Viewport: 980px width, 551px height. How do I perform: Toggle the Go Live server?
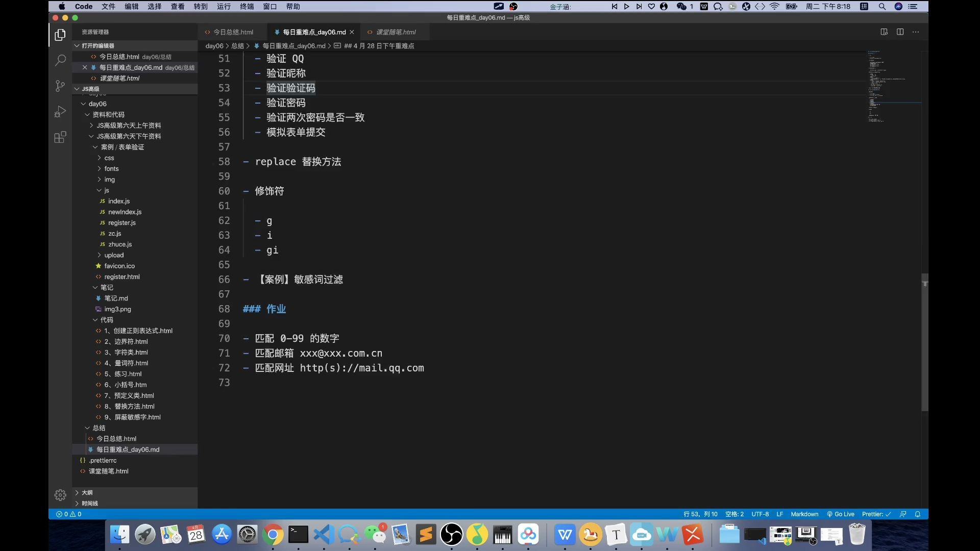click(x=840, y=514)
